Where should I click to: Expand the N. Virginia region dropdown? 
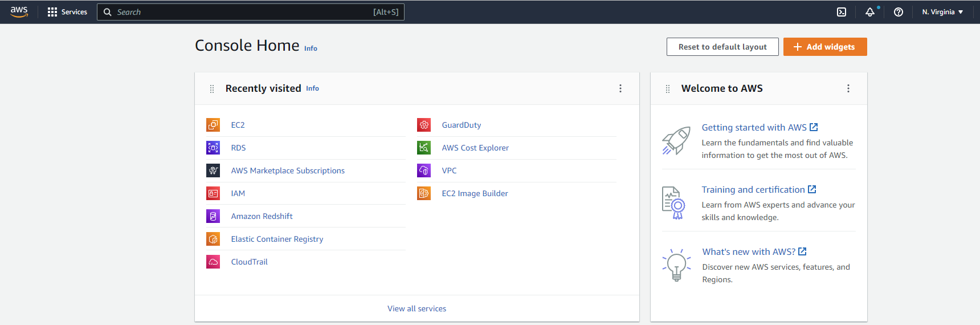[942, 12]
